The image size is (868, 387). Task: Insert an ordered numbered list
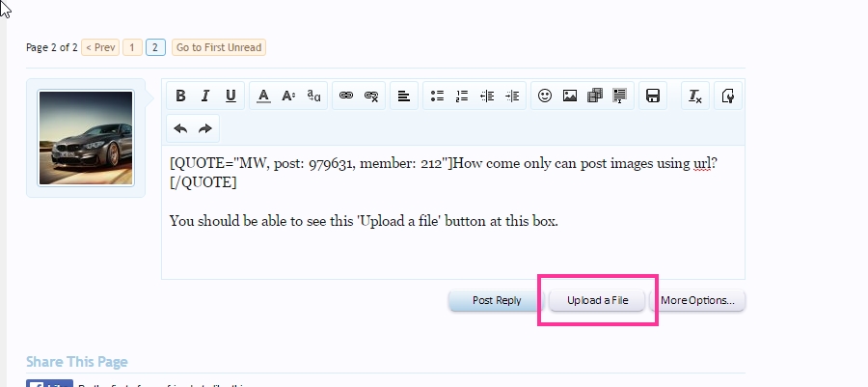point(462,96)
